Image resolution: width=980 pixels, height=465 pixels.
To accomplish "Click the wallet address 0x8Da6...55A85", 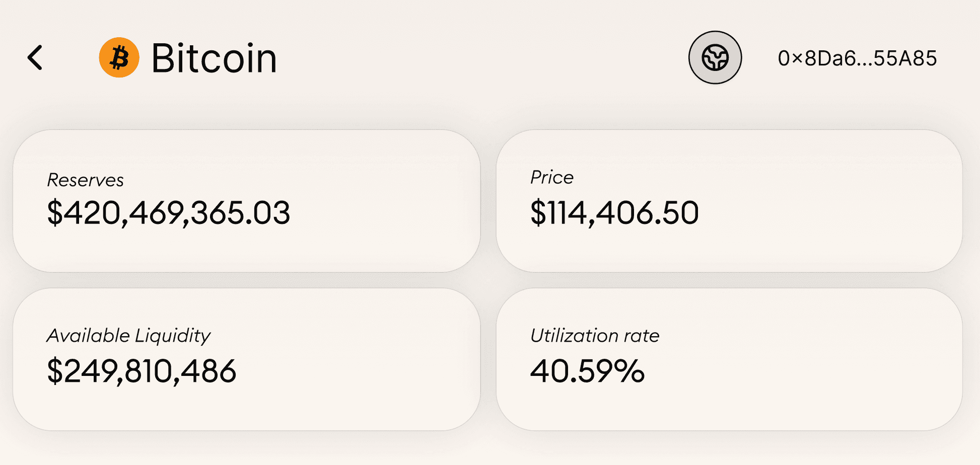I will tap(857, 58).
